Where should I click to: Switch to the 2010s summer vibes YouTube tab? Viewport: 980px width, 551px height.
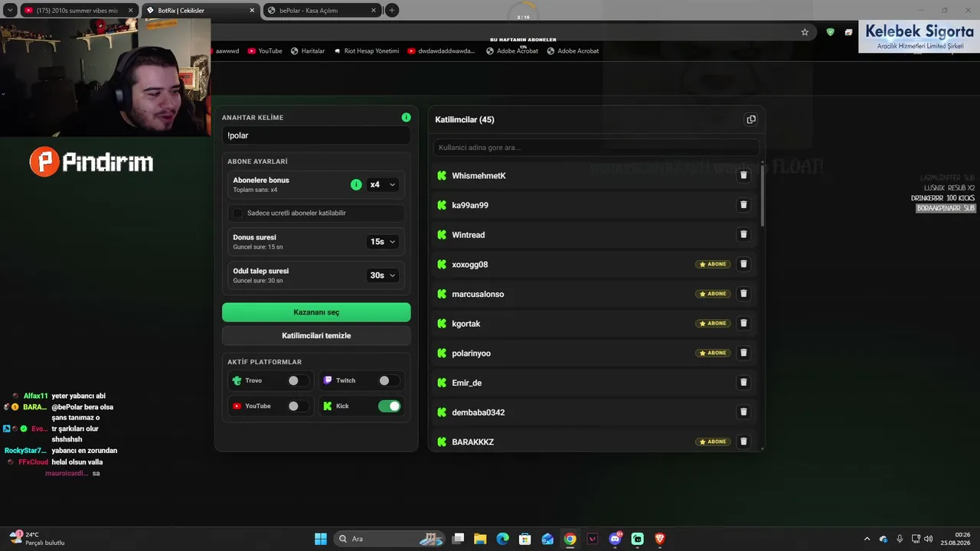pos(79,11)
